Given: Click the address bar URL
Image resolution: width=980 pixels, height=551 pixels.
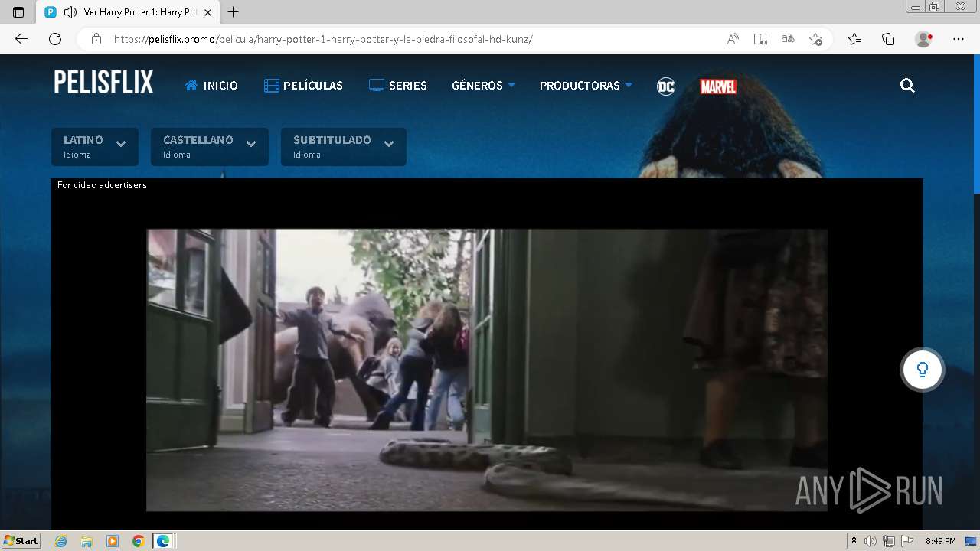Looking at the screenshot, I should 323,39.
